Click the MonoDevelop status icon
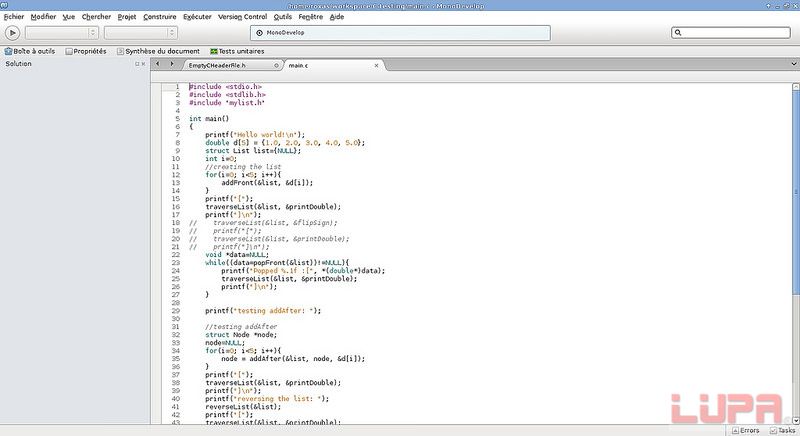800x436 pixels. click(x=259, y=33)
